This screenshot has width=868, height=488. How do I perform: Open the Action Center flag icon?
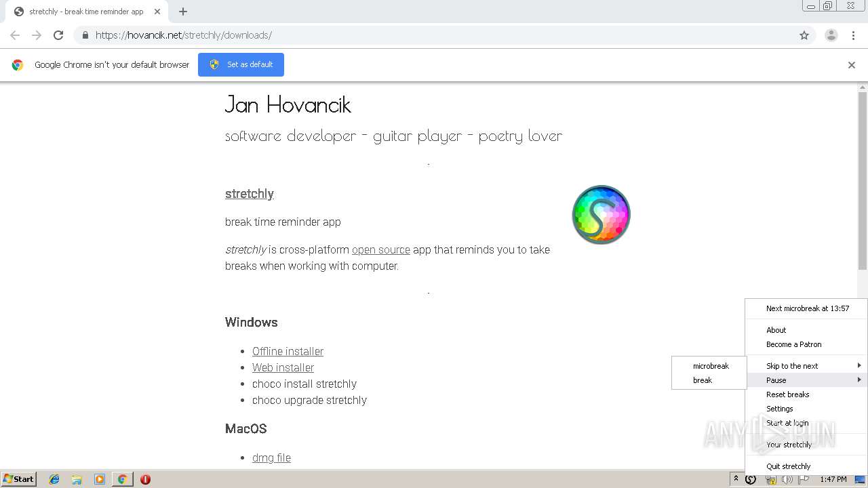[804, 479]
